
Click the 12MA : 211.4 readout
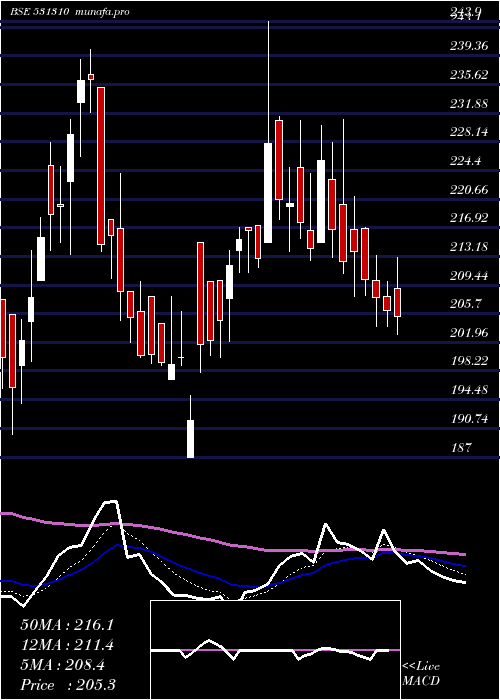tap(67, 645)
